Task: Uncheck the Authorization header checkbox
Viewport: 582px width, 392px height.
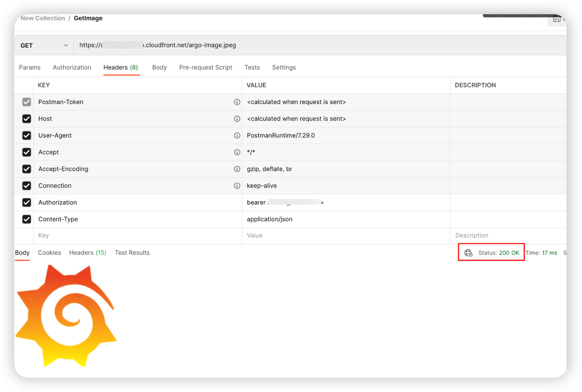Action: (x=26, y=203)
